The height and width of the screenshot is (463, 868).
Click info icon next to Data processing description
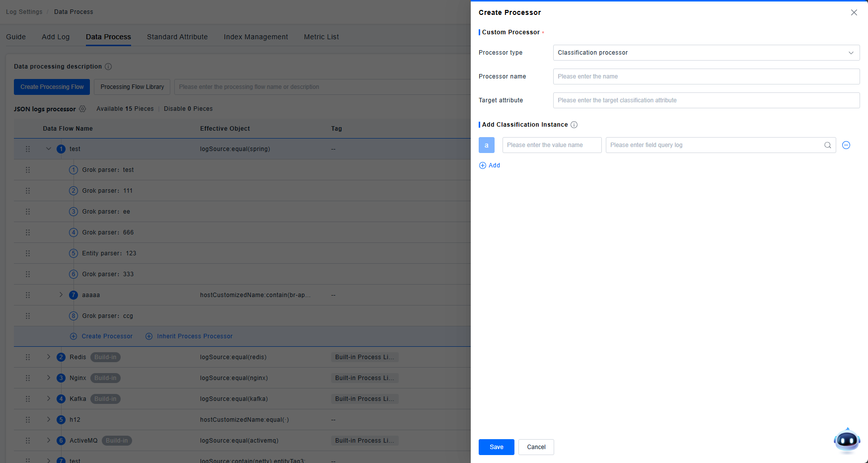click(108, 67)
